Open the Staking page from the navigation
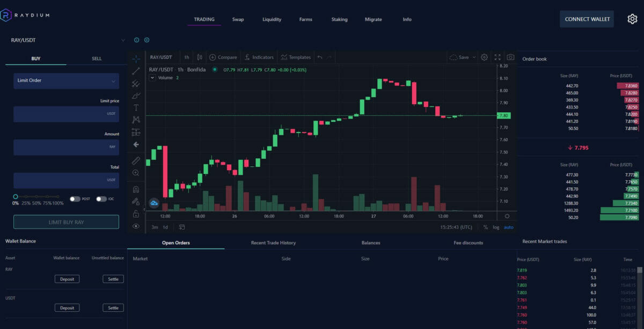 [x=339, y=19]
